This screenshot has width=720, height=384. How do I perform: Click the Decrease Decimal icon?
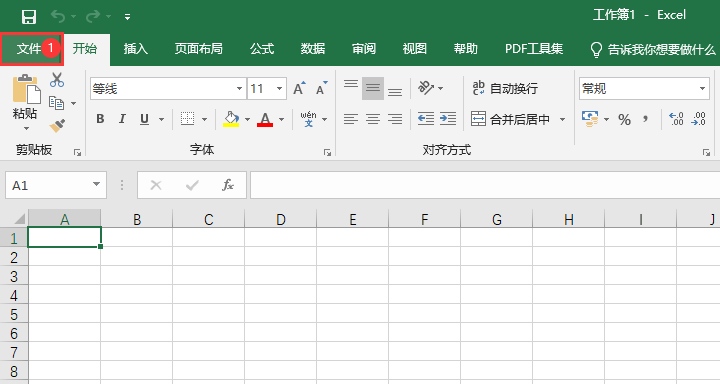[x=698, y=119]
